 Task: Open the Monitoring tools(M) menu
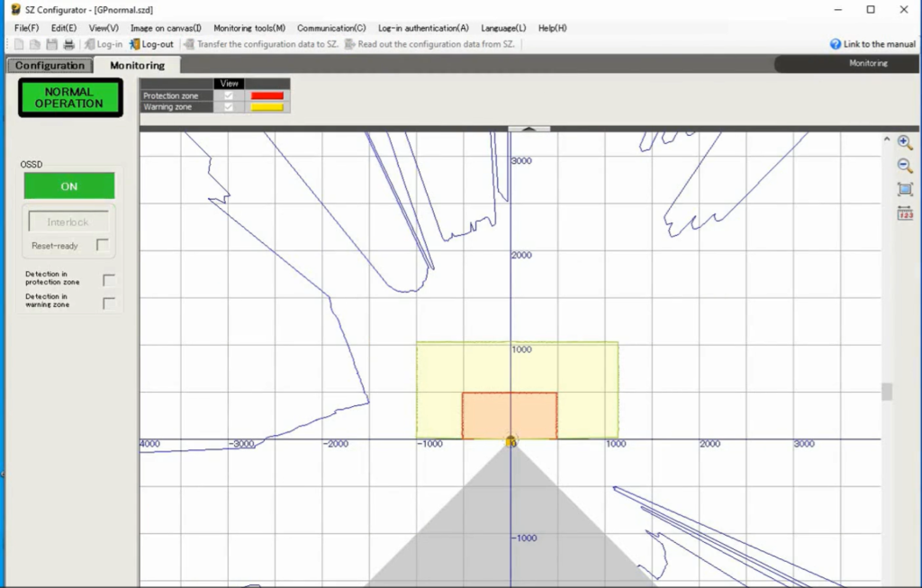click(x=249, y=28)
